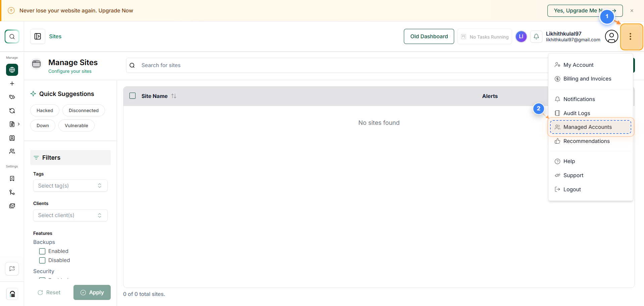Viewport: 644px width, 306px height.
Task: Collapse the Filters section header
Action: pos(70,158)
